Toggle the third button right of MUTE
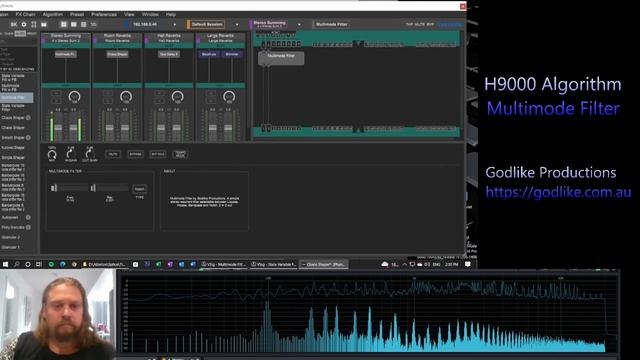This screenshot has height=360, width=640. point(158,154)
